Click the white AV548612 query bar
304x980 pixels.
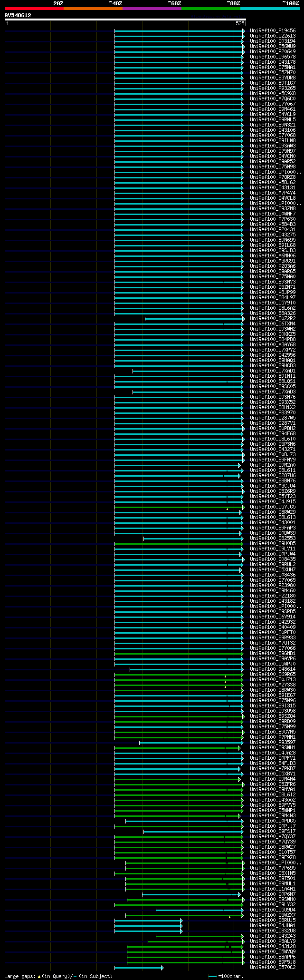[x=125, y=20]
